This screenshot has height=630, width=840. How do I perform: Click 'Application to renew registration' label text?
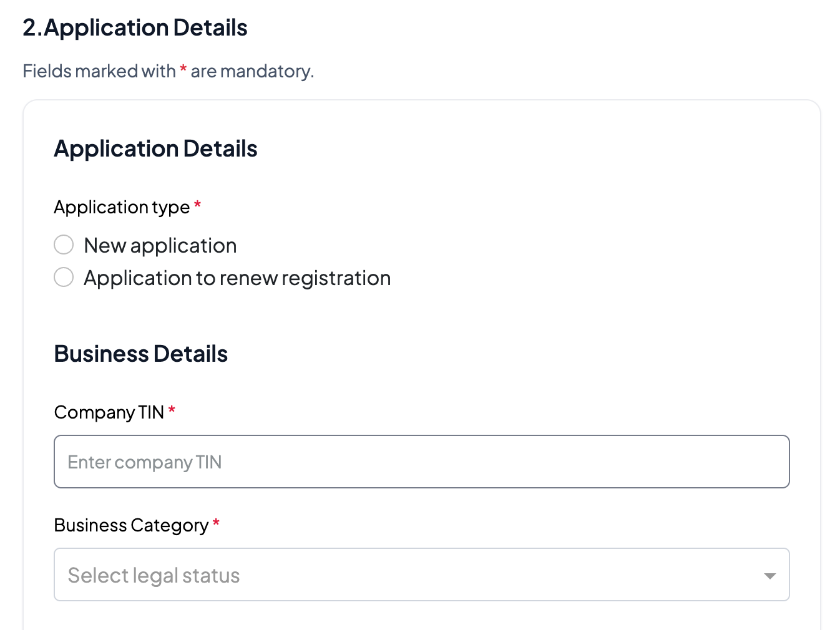tap(237, 278)
